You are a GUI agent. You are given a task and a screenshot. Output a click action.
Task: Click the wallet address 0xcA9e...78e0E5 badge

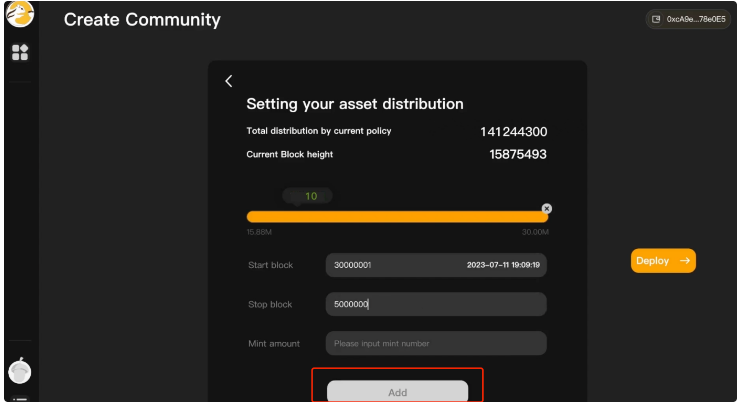[688, 19]
